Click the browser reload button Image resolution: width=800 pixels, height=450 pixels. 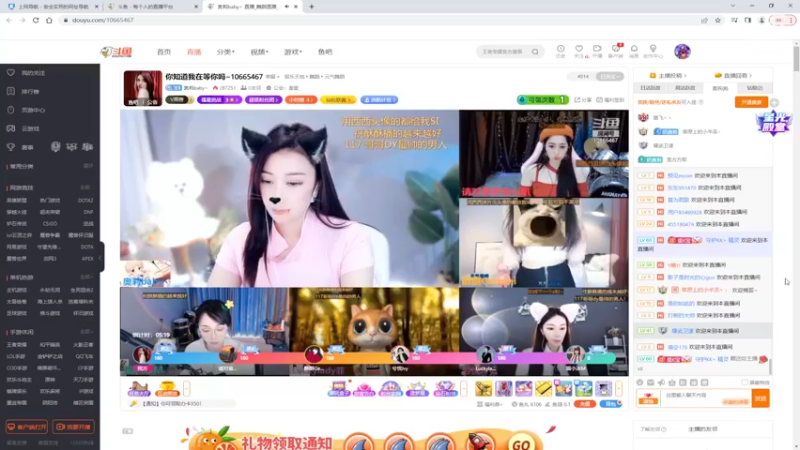[36, 20]
